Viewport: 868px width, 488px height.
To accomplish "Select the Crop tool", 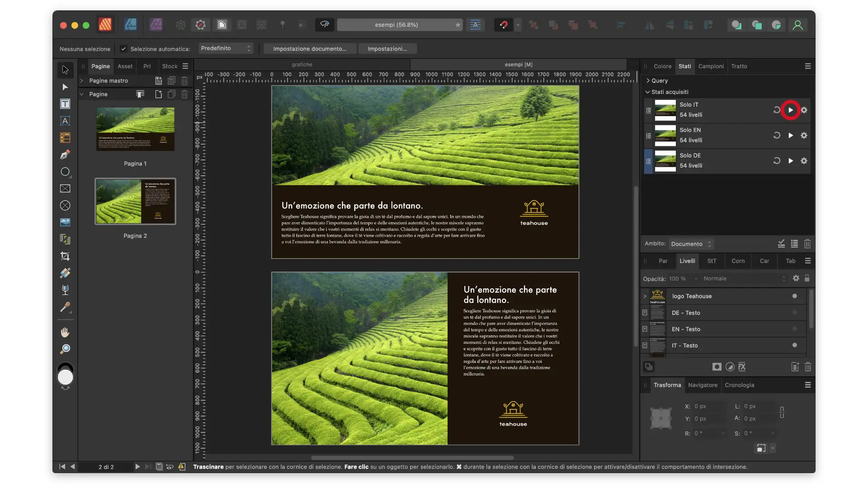I will pyautogui.click(x=65, y=256).
